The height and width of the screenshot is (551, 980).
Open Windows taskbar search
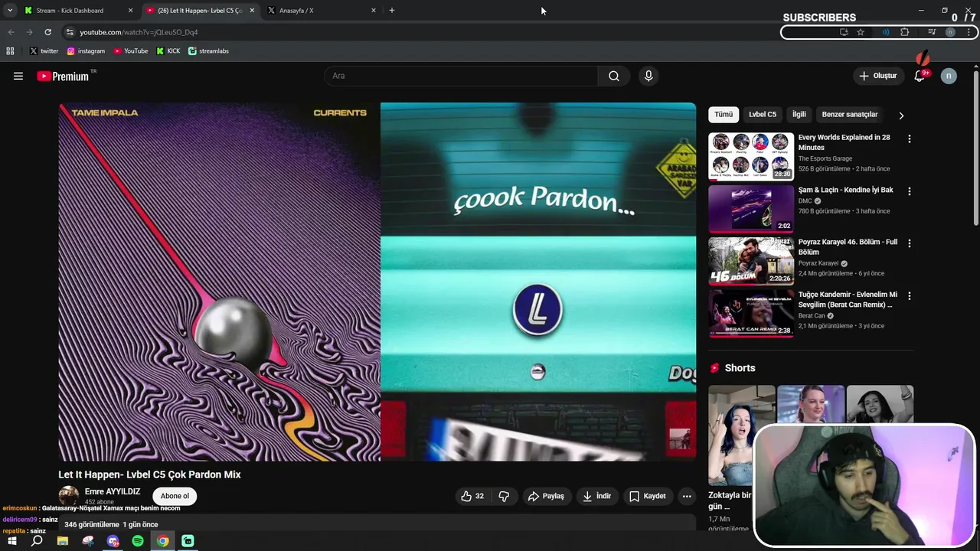coord(37,541)
